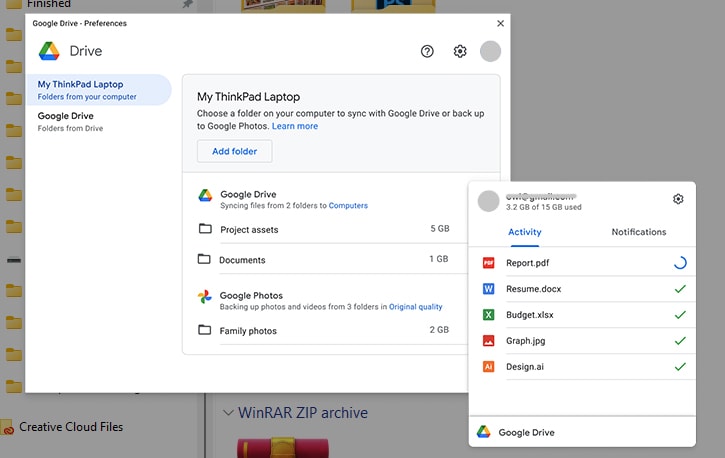Collapse the WinRAR ZIP archive group

(228, 412)
